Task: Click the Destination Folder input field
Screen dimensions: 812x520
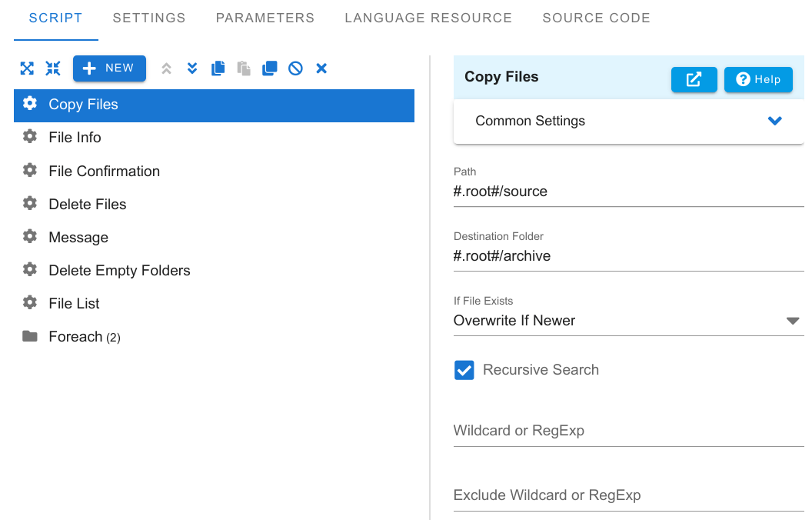Action: coord(627,256)
